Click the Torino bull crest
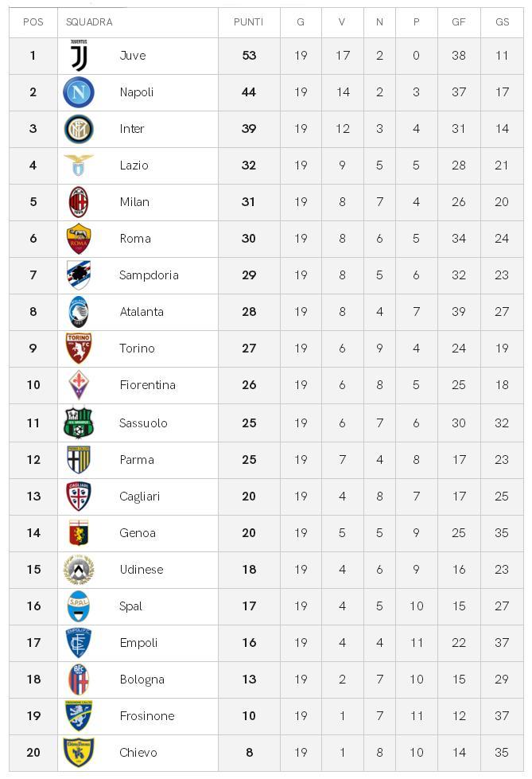Viewport: 532px width, 779px height. [x=79, y=349]
